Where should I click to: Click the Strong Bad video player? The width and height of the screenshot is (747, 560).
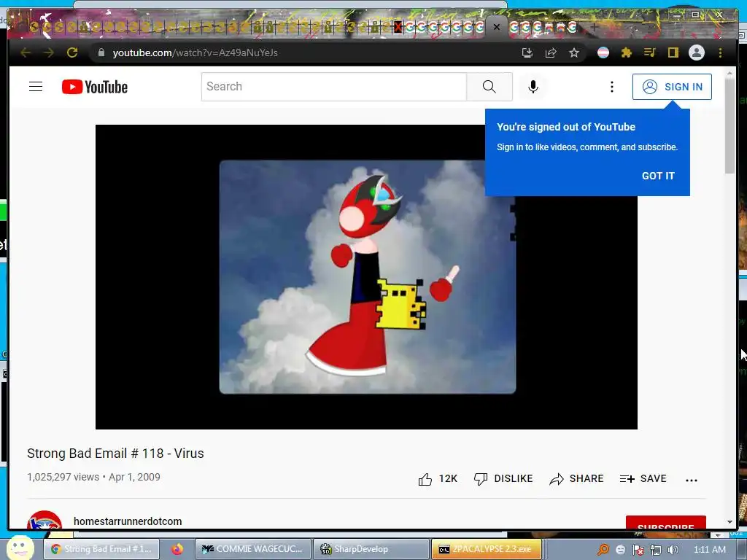[366, 276]
